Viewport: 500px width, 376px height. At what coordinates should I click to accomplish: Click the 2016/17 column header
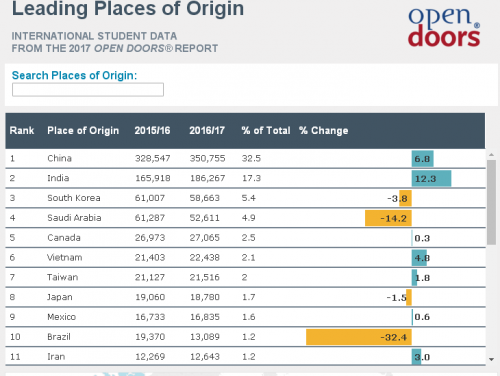click(207, 130)
